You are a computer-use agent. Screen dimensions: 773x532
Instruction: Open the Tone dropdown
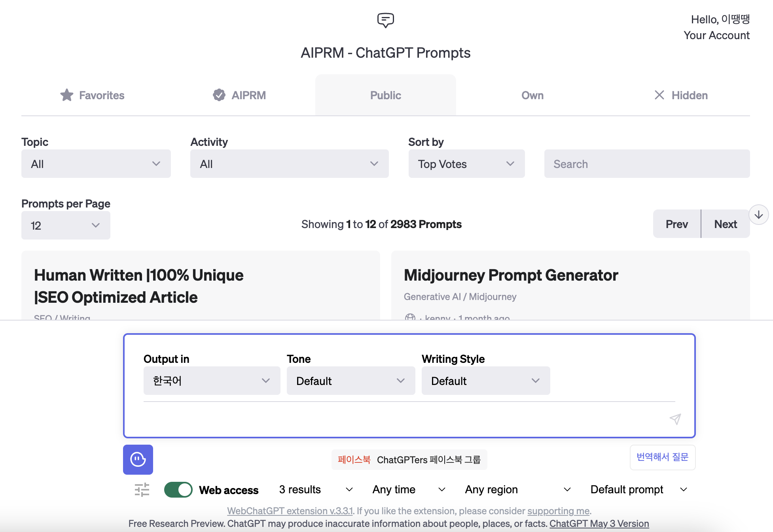[x=351, y=381]
